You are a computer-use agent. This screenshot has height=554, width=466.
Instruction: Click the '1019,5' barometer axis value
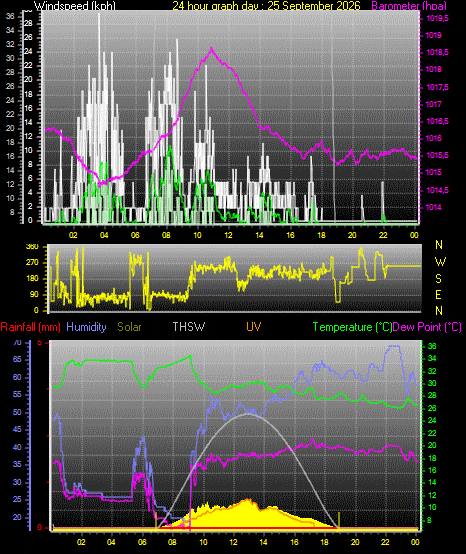437,18
